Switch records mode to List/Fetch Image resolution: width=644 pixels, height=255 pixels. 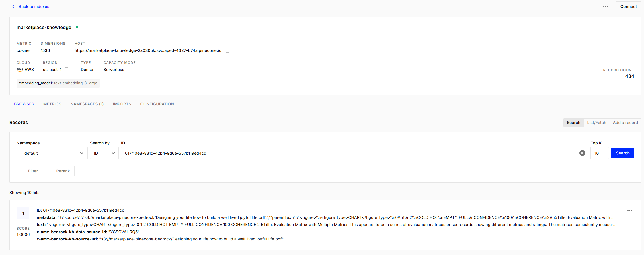pyautogui.click(x=596, y=122)
